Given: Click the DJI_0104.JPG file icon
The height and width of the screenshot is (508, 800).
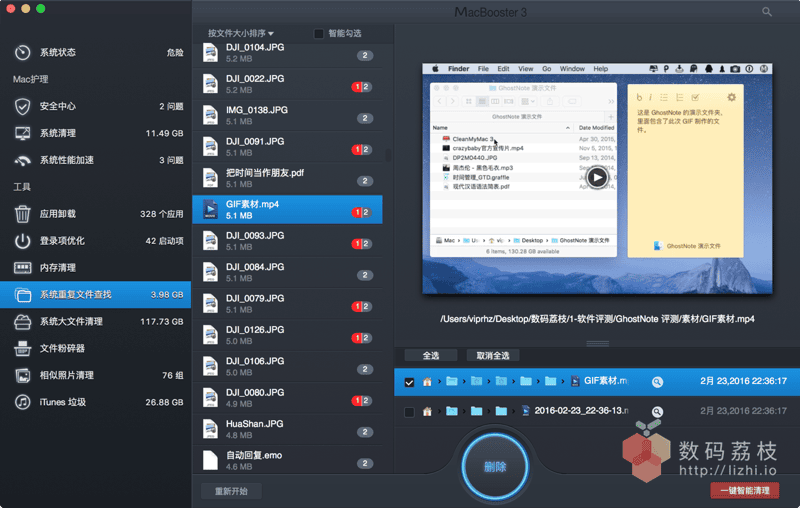Looking at the screenshot, I should (210, 53).
